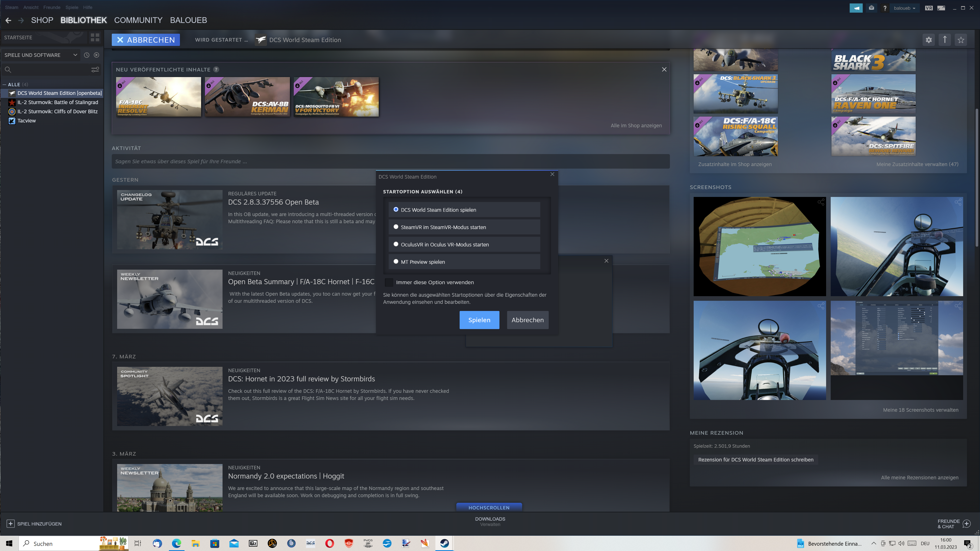This screenshot has width=980, height=551.
Task: Open the library grid view icon
Action: (x=95, y=37)
